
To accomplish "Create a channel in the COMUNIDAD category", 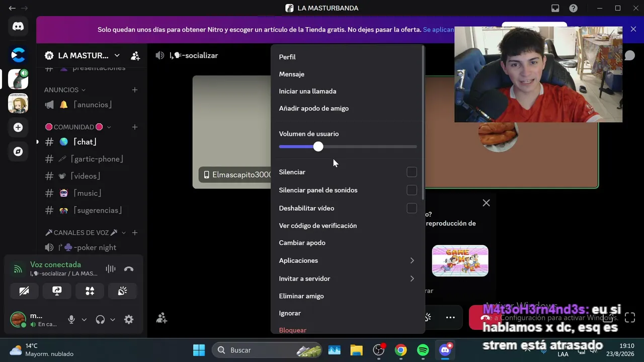I will pos(135,127).
